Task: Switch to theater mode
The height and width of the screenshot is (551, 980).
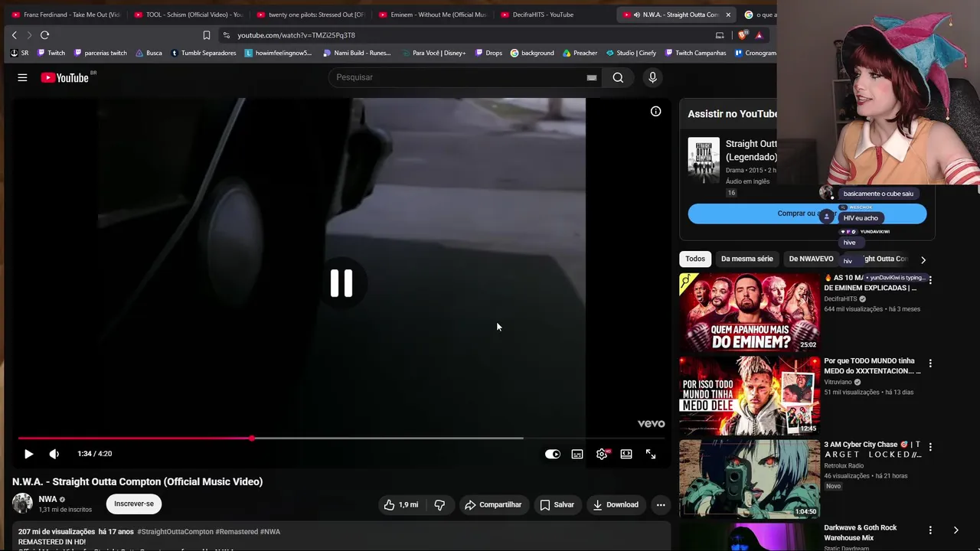Action: 626,454
